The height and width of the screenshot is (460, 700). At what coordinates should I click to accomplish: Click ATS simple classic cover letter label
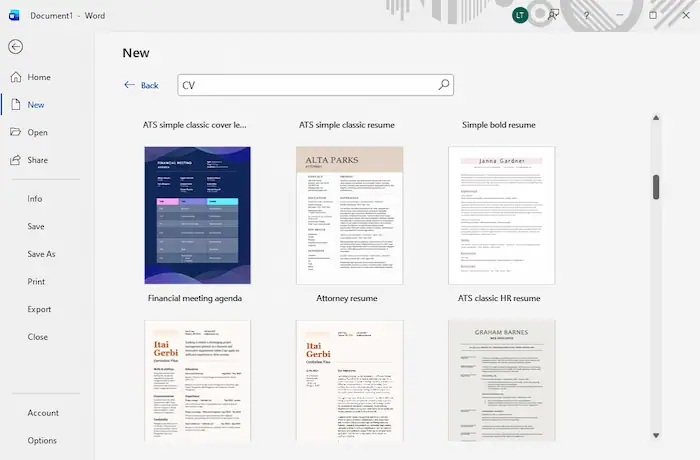click(x=195, y=125)
